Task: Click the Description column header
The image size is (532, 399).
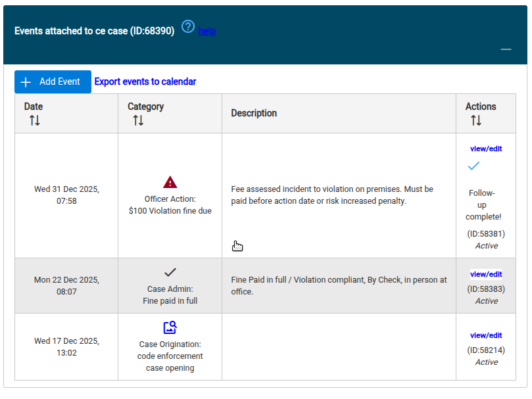Action: tap(254, 113)
